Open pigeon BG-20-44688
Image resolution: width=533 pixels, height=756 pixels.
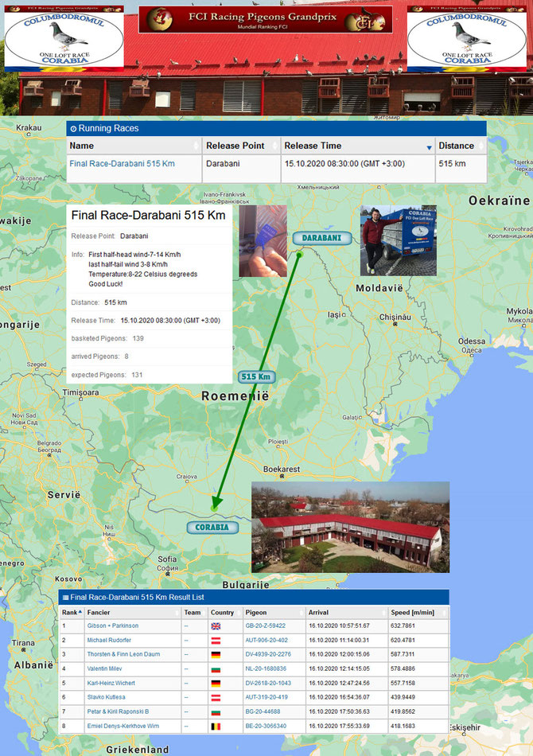click(263, 711)
